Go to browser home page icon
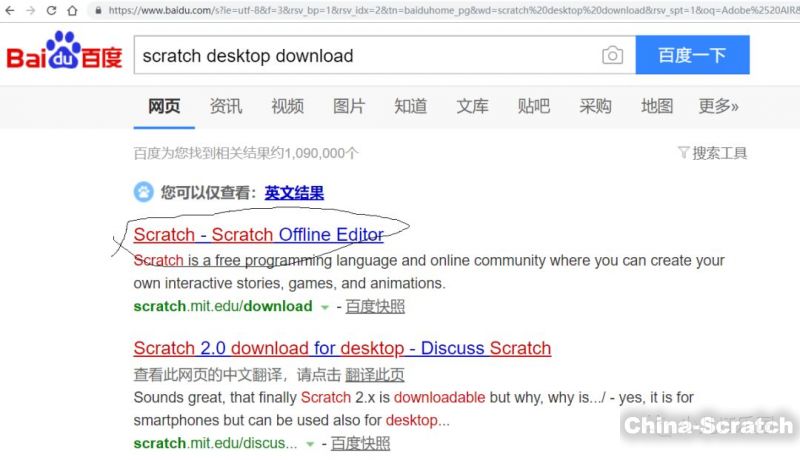Screen dimensions: 800x460 [x=72, y=10]
